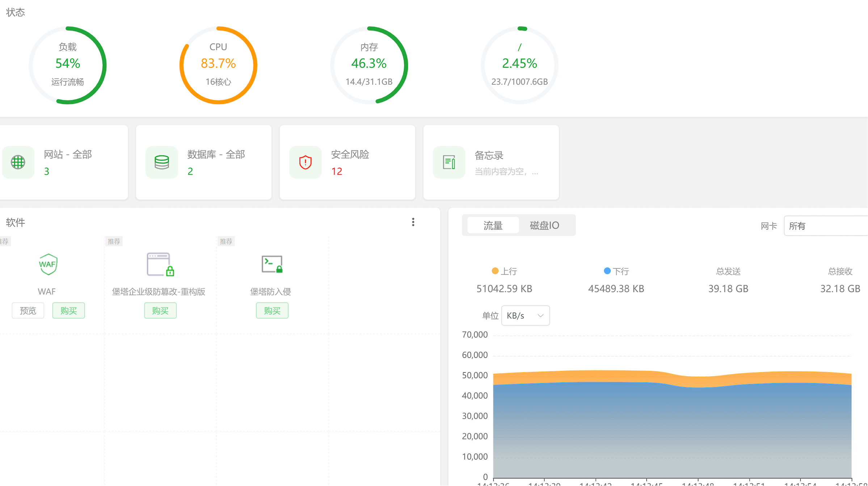Screen dimensions: 868x486
Task: Open the 备忘录 card title
Action: pyautogui.click(x=489, y=156)
